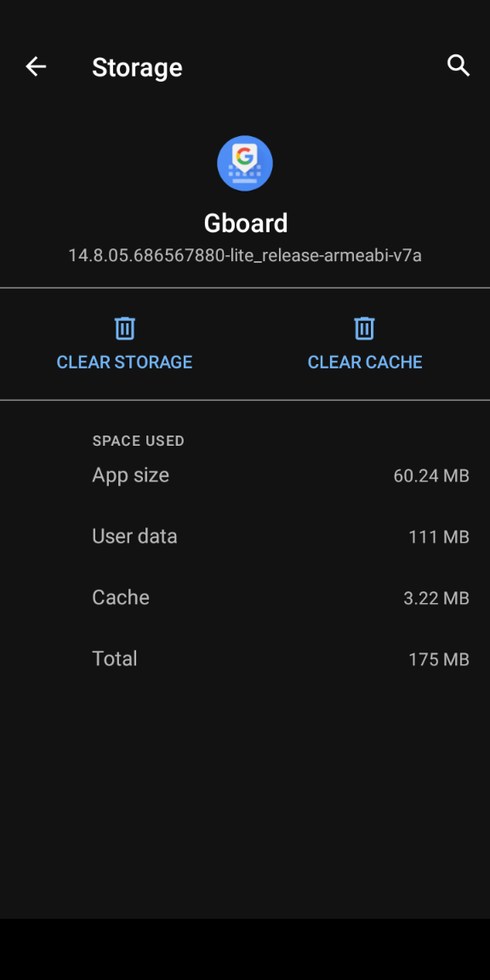Go back using the arrow icon
The width and height of the screenshot is (490, 980).
pyautogui.click(x=36, y=66)
